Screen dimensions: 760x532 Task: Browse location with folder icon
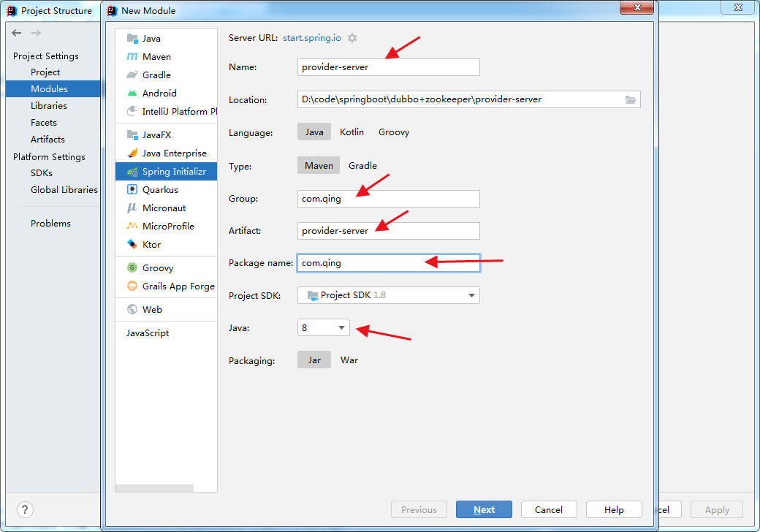click(x=630, y=100)
